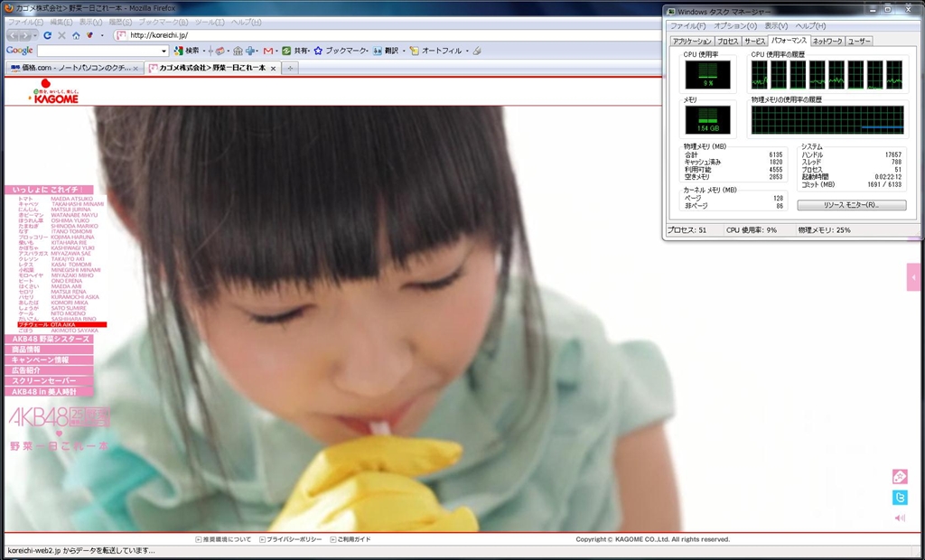Go to the home page icon
925x560 pixels.
(76, 35)
